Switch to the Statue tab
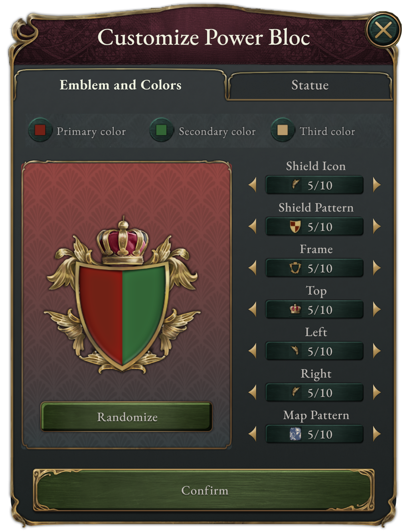This screenshot has width=407, height=532. [310, 85]
